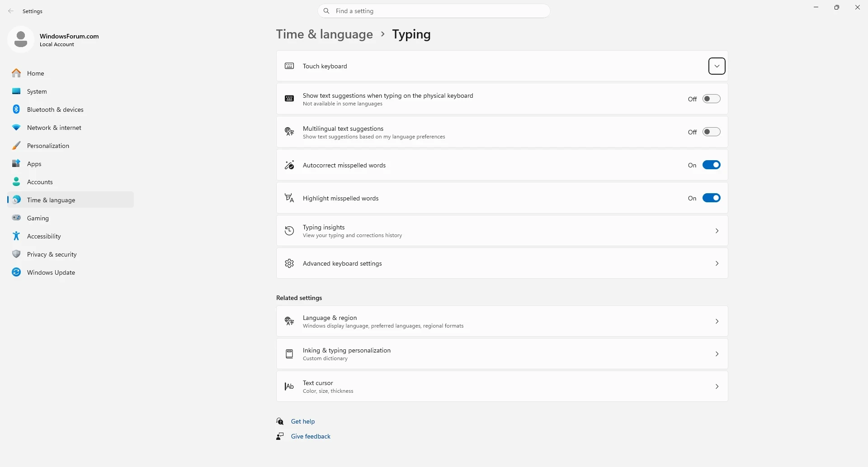Click the Inking & typing personalization icon
Image resolution: width=868 pixels, height=467 pixels.
[289, 354]
